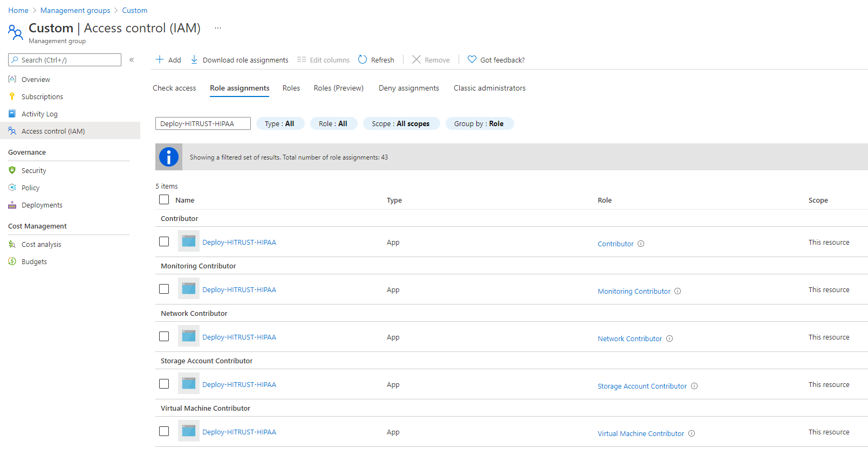This screenshot has height=470, width=868.
Task: Click the Subscriptions key icon
Action: coord(12,96)
